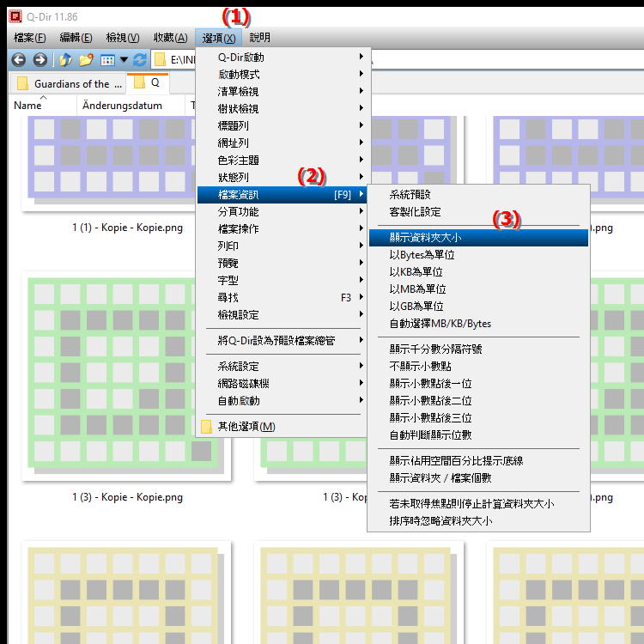Click the new folder icon in toolbar

tap(86, 60)
